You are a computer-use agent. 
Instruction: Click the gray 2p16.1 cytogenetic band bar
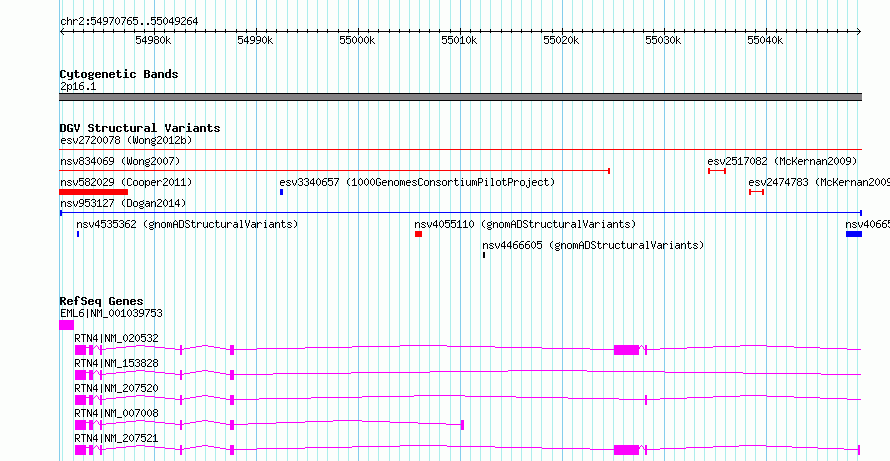[460, 97]
